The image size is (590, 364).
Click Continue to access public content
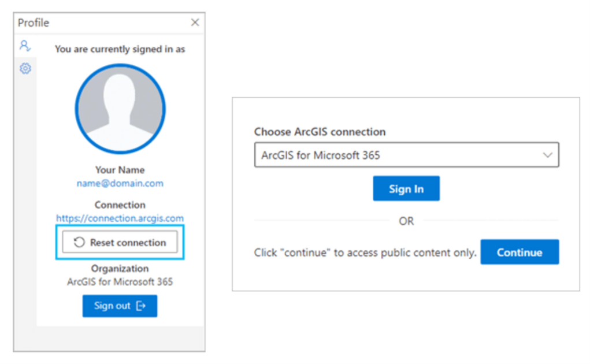coord(520,252)
